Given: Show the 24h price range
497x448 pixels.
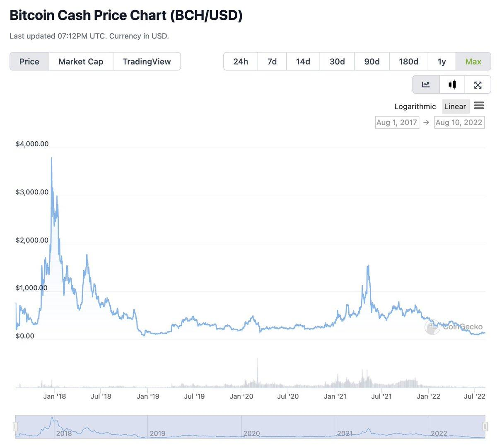Looking at the screenshot, I should (241, 62).
